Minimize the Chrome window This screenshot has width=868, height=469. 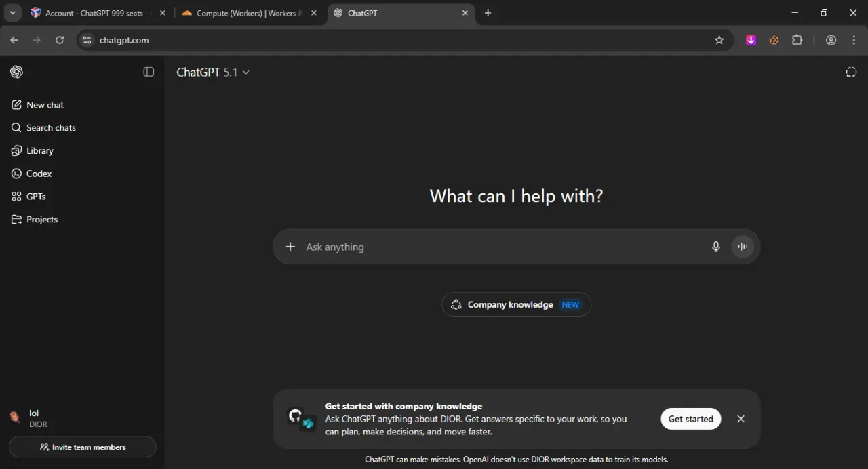click(x=794, y=13)
